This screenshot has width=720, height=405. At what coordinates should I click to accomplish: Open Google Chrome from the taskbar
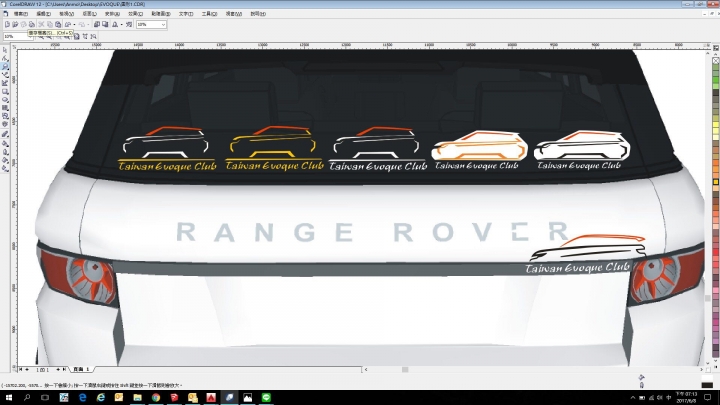(156, 398)
